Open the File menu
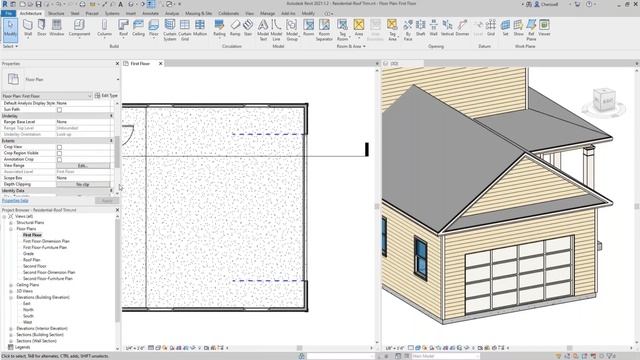640x360 pixels. coord(9,13)
